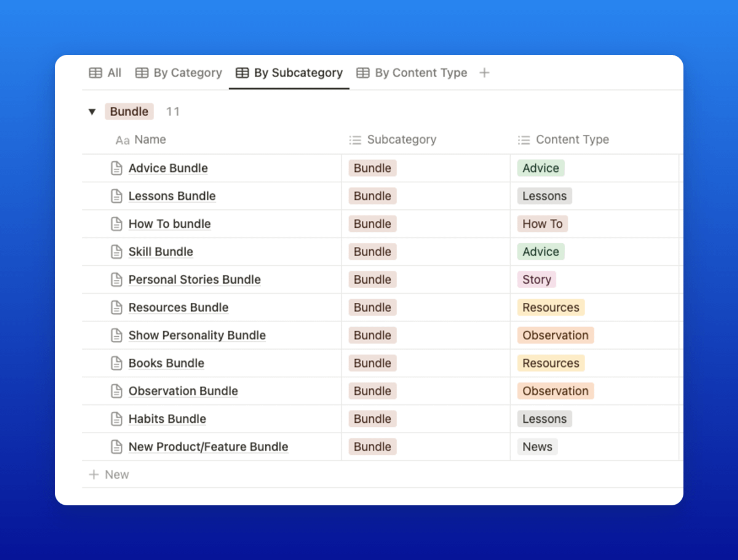738x560 pixels.
Task: Click the page icon beside Advice Bundle
Action: pos(117,168)
